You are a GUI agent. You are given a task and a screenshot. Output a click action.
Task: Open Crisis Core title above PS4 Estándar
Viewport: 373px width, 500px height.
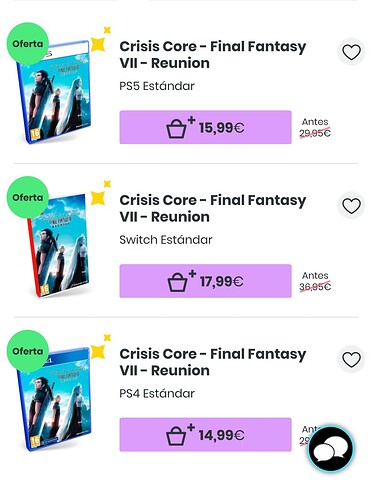coord(213,362)
